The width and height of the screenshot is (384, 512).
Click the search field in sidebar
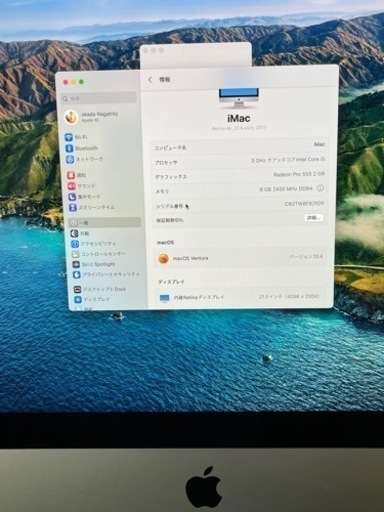point(99,98)
